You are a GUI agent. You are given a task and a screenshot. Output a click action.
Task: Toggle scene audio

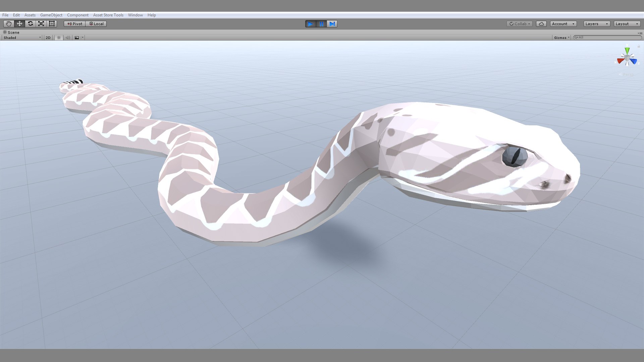tap(68, 38)
